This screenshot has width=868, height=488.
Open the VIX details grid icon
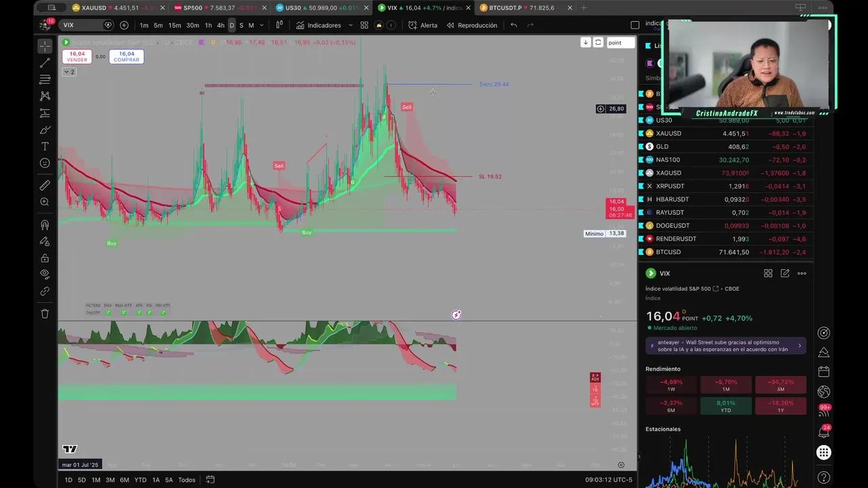pos(768,273)
